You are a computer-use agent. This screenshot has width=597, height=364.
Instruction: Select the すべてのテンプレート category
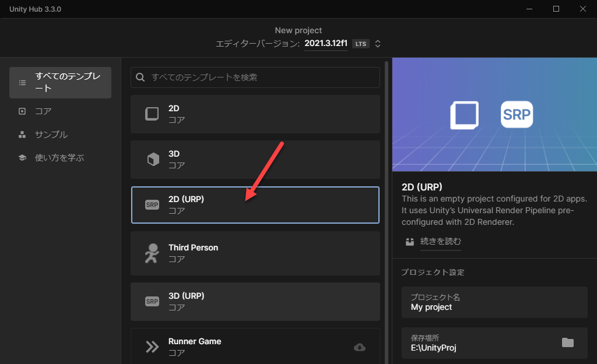click(60, 83)
